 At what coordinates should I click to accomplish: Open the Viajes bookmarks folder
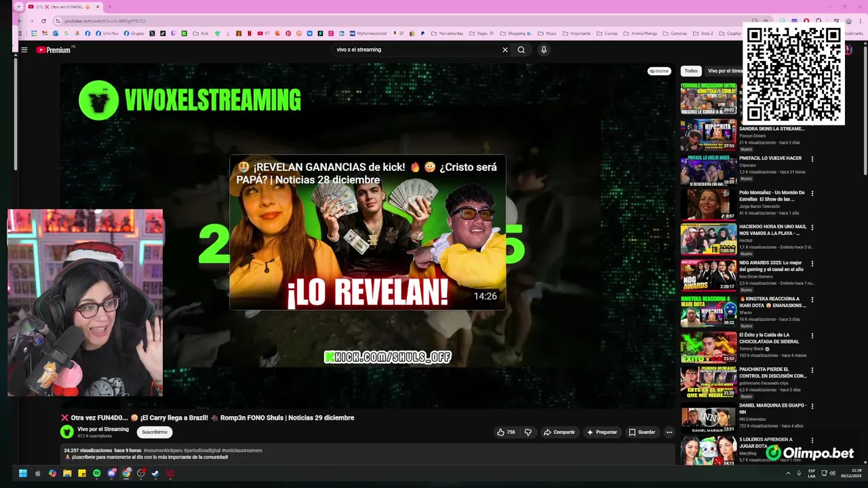pos(481,33)
